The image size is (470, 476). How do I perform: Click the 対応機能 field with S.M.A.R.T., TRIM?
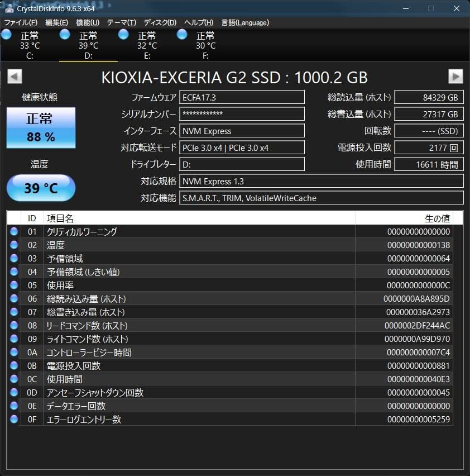pos(322,198)
